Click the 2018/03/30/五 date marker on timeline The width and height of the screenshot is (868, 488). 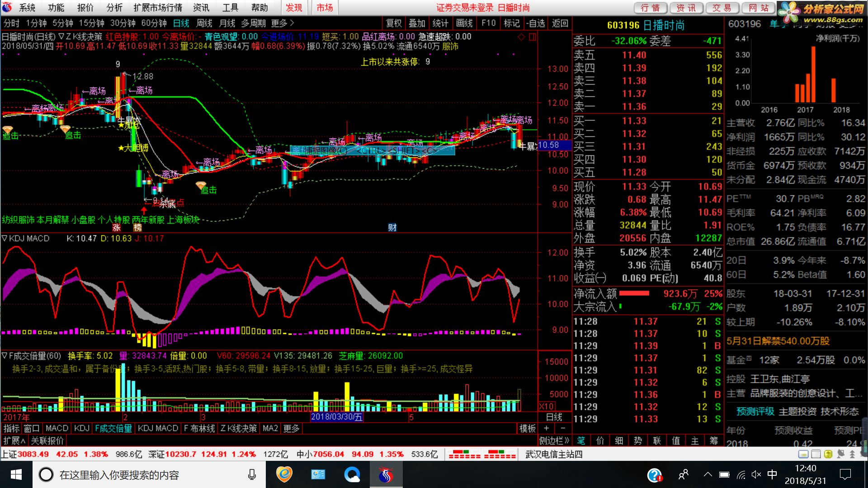point(337,417)
